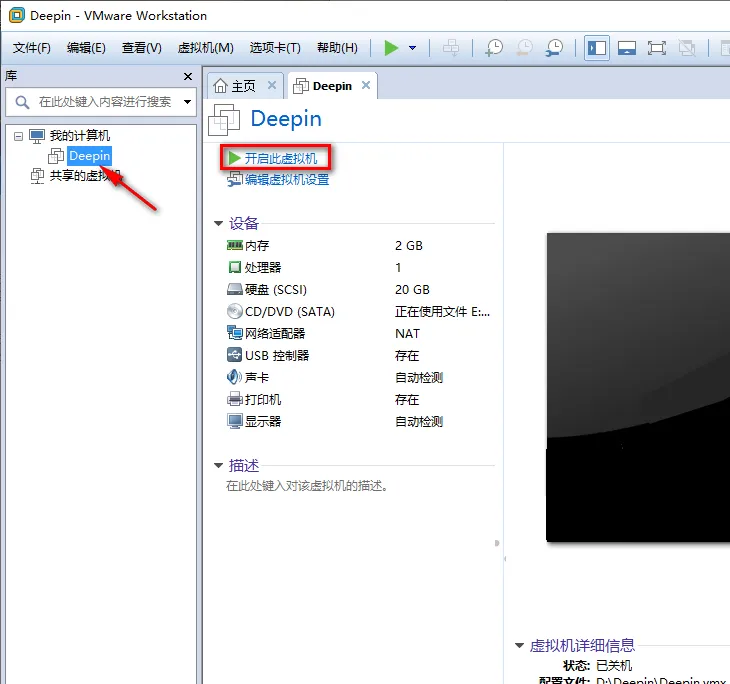Close the 库 library panel

[x=188, y=76]
